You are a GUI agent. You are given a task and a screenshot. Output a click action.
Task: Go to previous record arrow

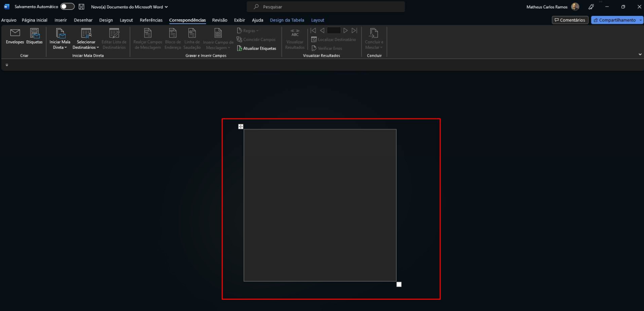[322, 30]
